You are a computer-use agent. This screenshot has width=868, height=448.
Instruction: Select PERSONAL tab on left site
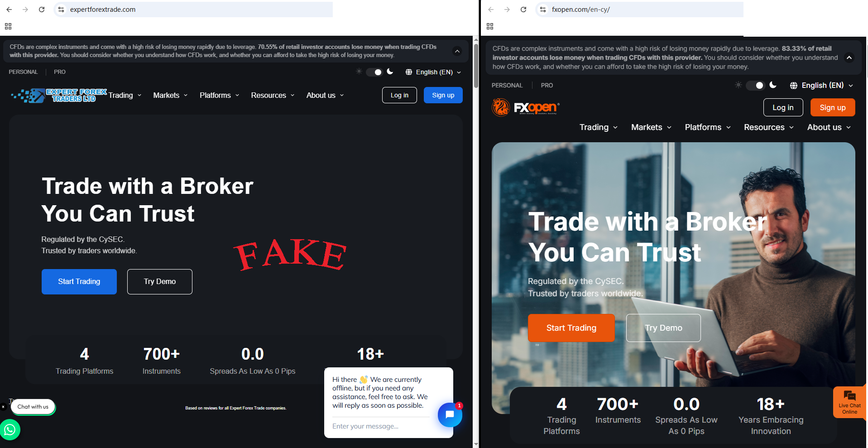[23, 72]
